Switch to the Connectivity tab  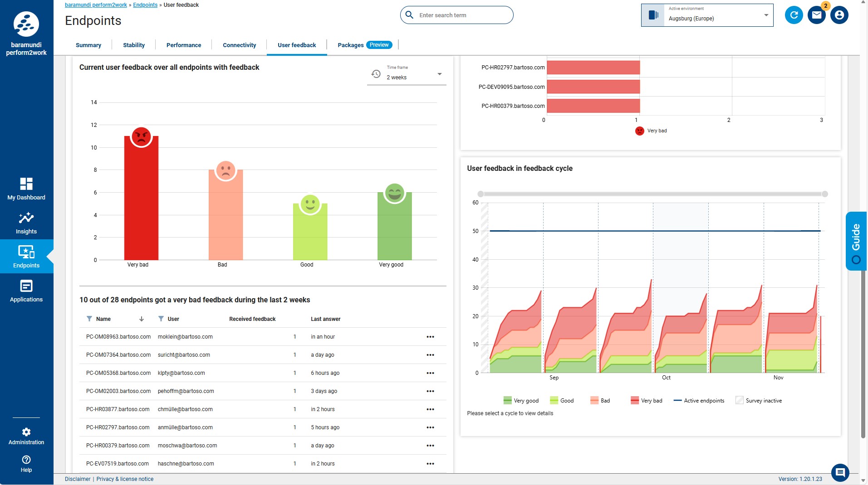239,45
